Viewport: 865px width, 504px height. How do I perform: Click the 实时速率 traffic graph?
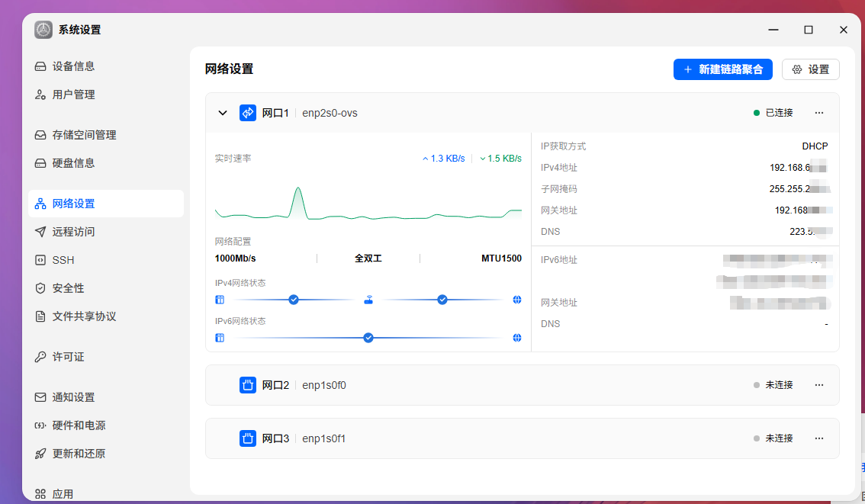pyautogui.click(x=368, y=203)
